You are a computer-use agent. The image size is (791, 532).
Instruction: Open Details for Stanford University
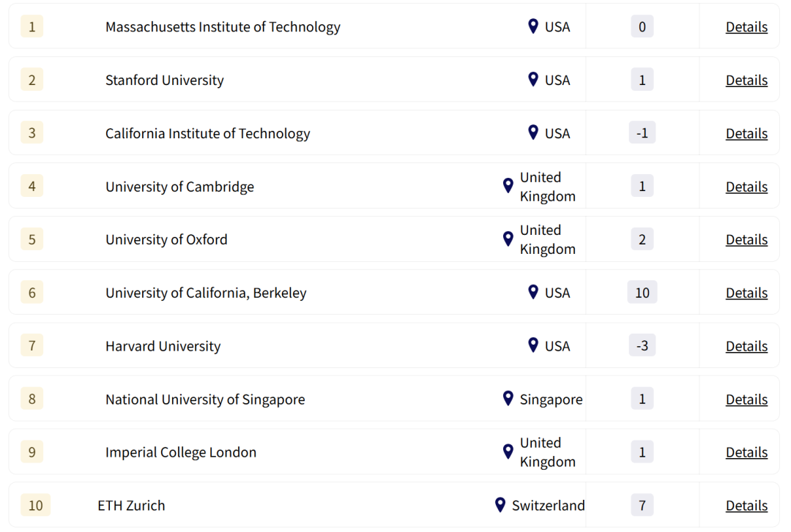tap(746, 80)
